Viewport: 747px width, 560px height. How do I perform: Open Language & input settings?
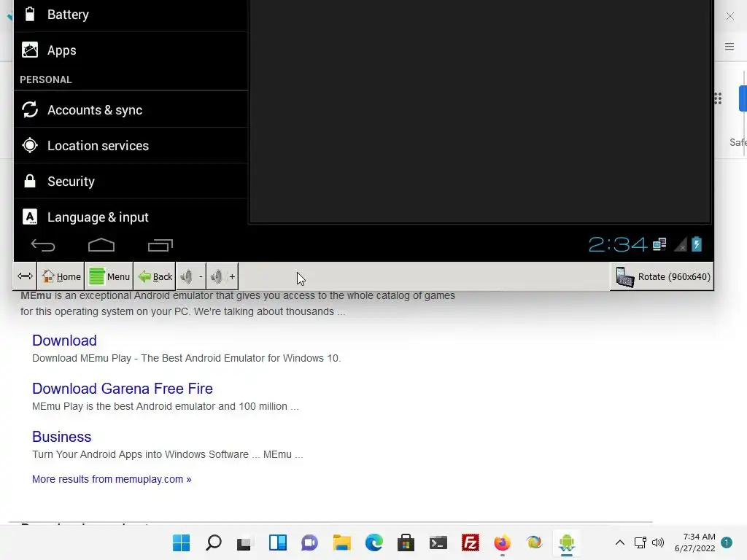click(x=131, y=217)
